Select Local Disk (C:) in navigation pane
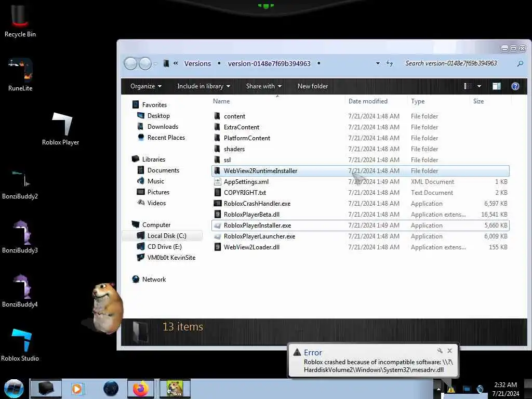 (x=162, y=235)
